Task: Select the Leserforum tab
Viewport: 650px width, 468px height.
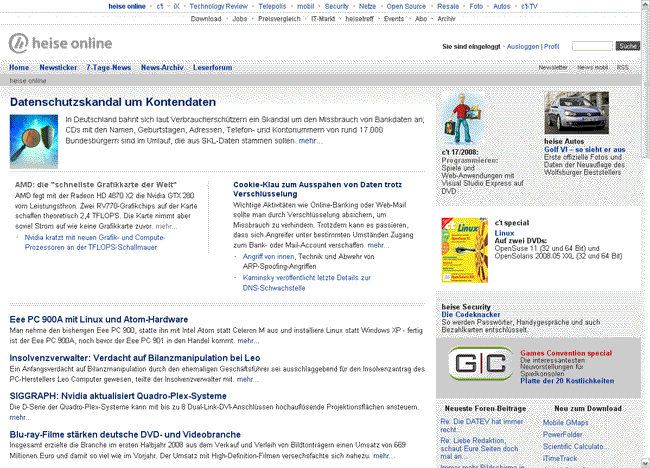Action: tap(212, 68)
